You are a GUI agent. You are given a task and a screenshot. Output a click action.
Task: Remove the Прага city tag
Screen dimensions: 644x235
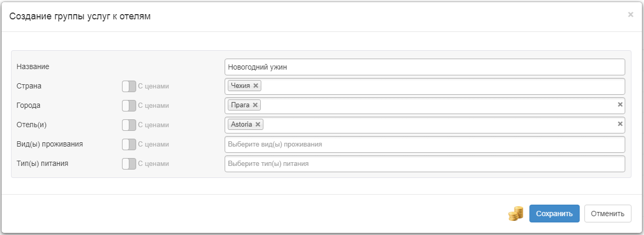(x=255, y=105)
